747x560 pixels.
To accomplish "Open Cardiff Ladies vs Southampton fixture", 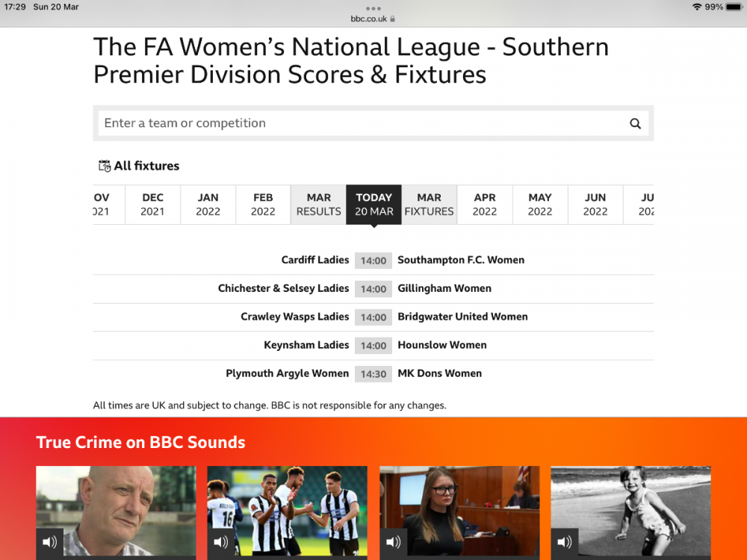I will [373, 261].
